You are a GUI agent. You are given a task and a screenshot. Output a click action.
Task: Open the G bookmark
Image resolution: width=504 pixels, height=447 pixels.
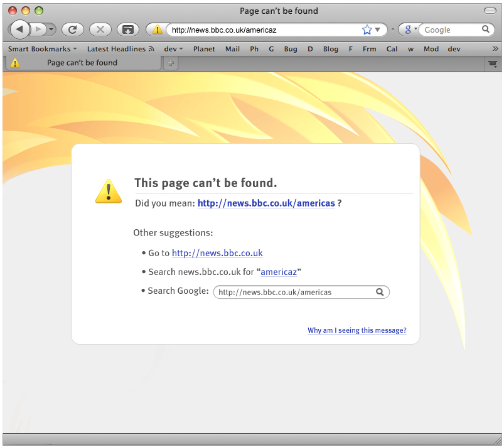(271, 49)
